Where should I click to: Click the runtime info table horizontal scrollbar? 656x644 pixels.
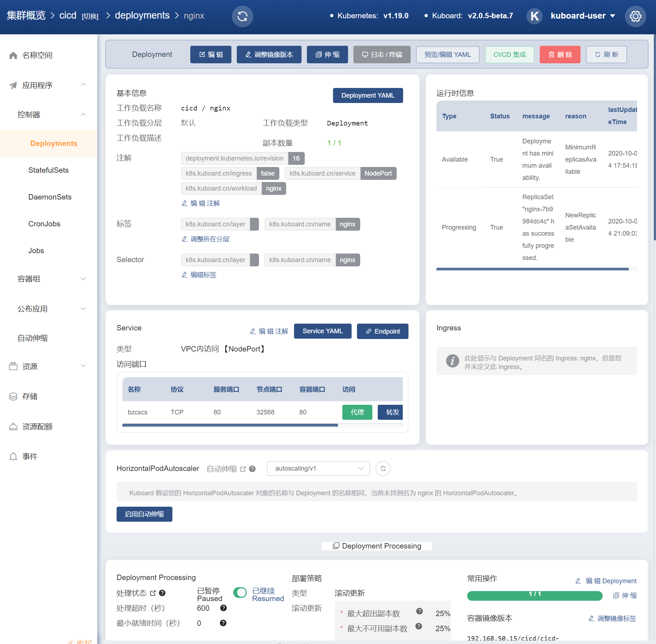pos(532,269)
